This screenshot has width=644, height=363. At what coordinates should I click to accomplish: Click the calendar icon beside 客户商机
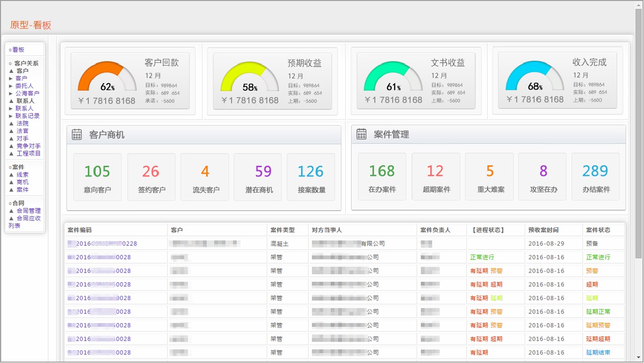[x=77, y=135]
